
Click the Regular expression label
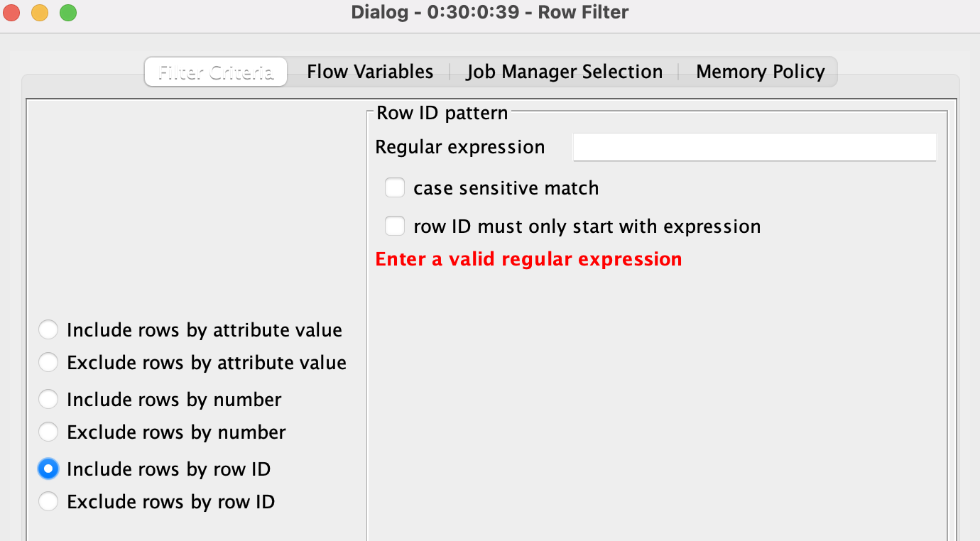460,147
